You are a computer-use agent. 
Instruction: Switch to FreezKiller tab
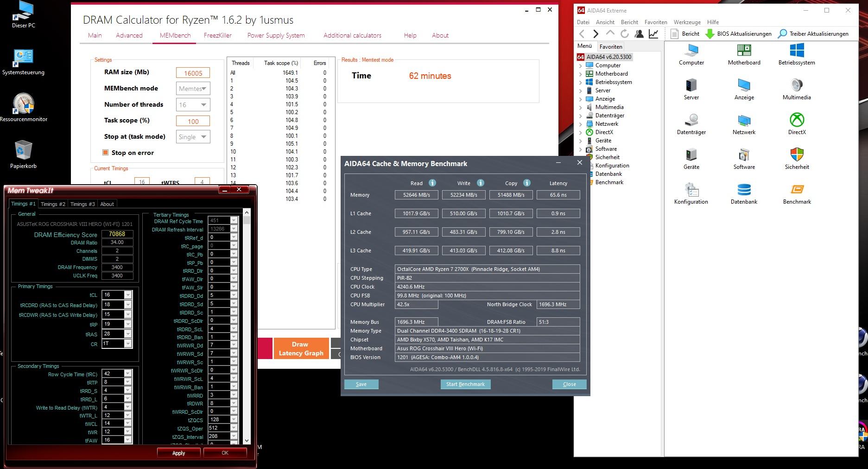(217, 35)
